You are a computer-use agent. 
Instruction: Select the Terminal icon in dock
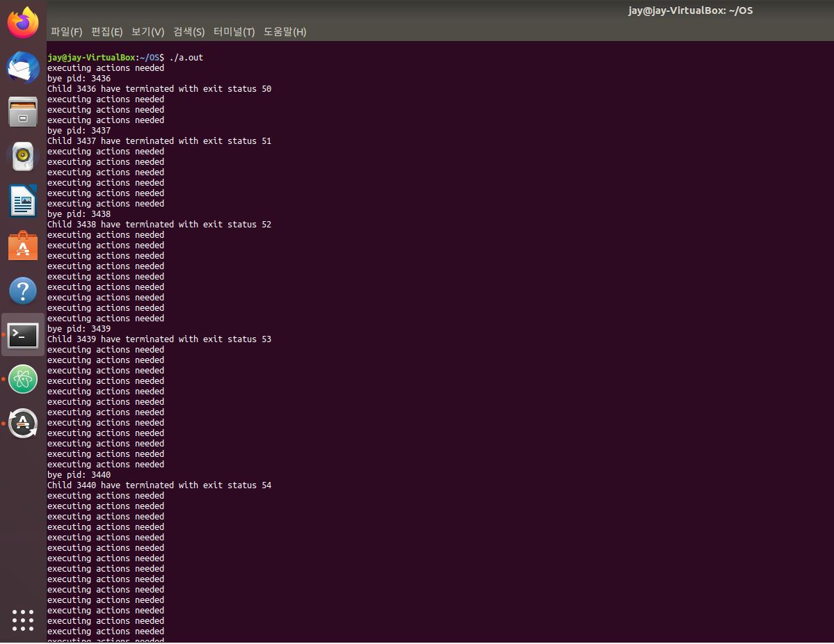[x=23, y=335]
